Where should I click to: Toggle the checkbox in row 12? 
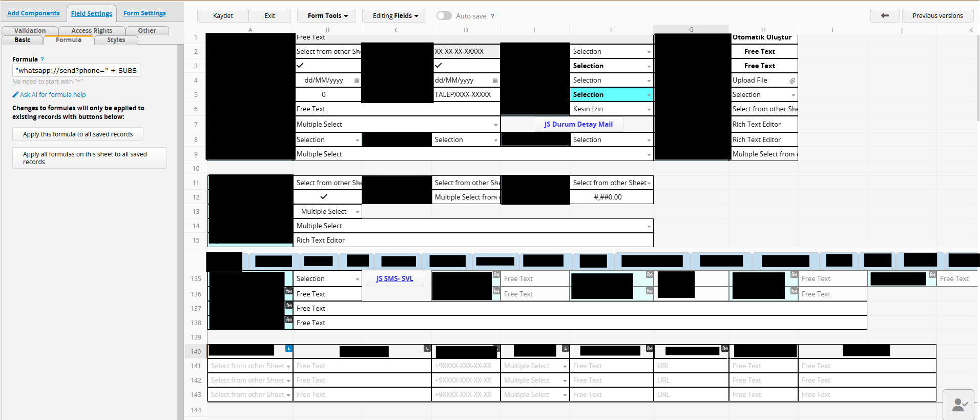324,197
